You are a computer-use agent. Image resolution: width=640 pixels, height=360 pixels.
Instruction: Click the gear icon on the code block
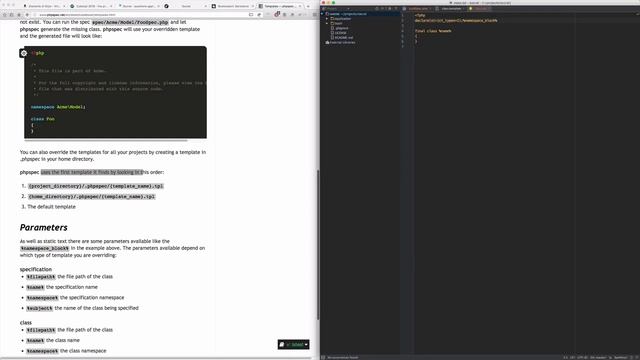tap(24, 53)
